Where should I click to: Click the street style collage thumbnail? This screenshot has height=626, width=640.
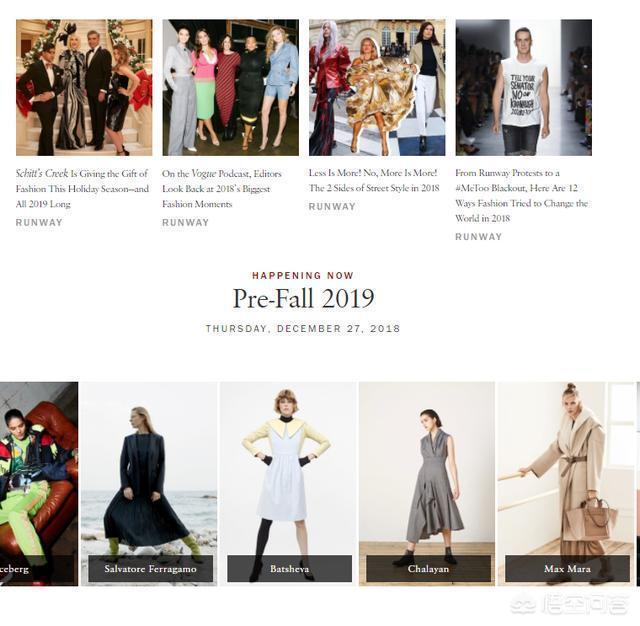(x=377, y=87)
